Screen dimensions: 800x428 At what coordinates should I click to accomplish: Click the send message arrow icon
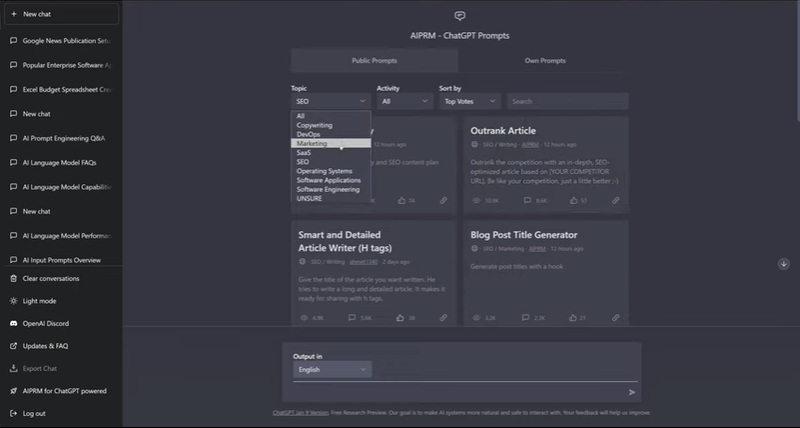[632, 392]
